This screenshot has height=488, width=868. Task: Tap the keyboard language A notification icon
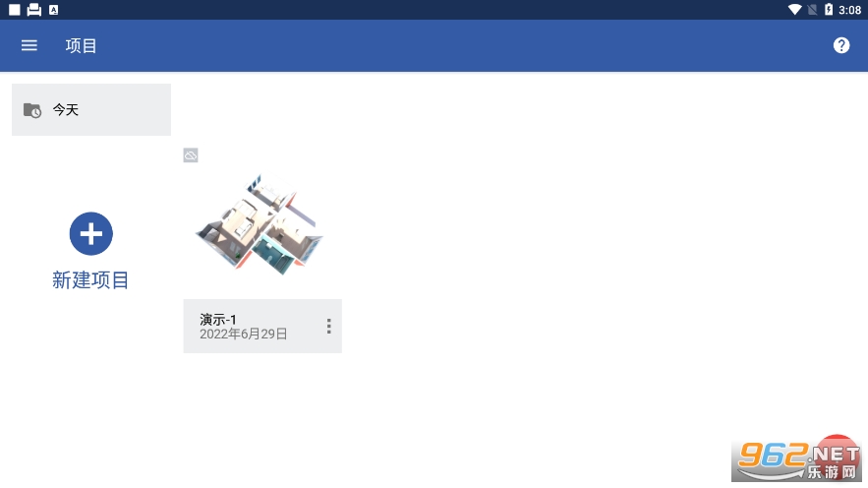[x=54, y=10]
